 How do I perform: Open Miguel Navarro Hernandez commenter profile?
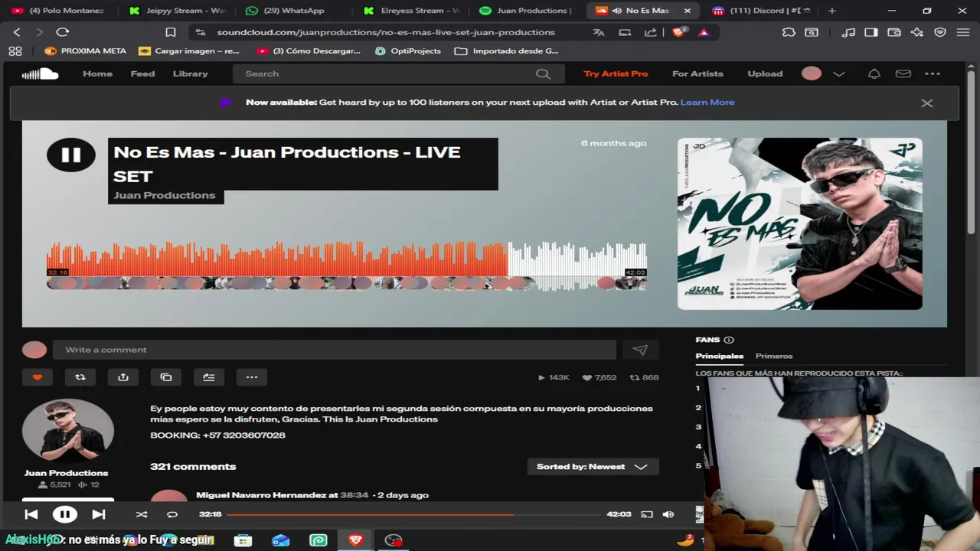pyautogui.click(x=261, y=495)
